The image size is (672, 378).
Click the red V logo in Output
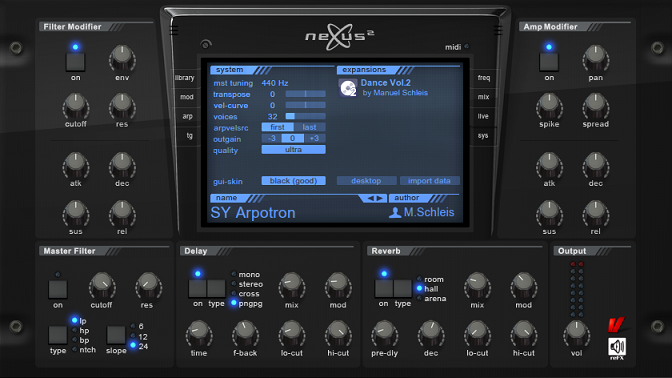616,325
